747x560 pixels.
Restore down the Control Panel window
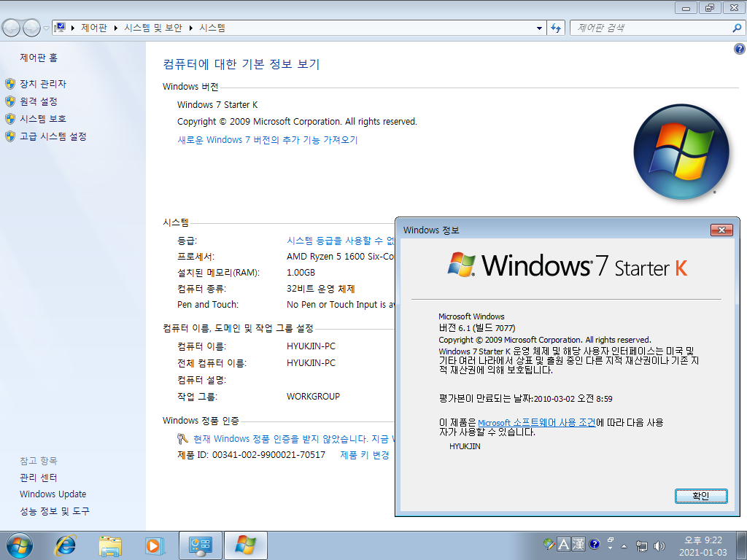click(x=710, y=7)
